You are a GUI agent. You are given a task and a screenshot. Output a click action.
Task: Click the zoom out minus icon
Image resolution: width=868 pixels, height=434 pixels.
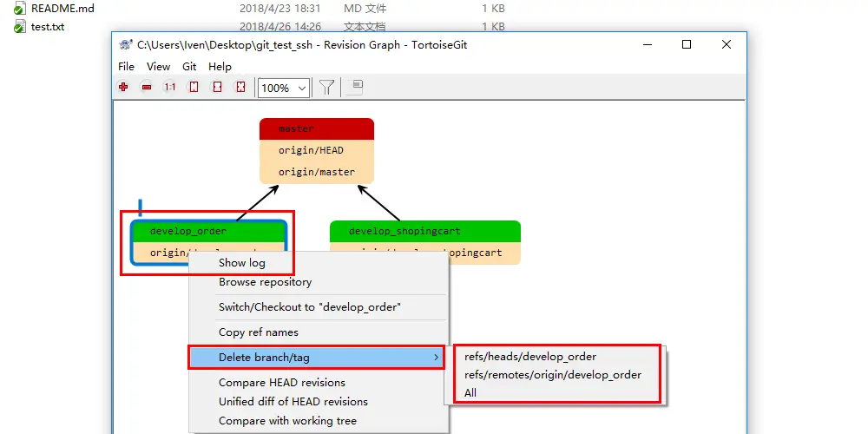click(x=147, y=88)
